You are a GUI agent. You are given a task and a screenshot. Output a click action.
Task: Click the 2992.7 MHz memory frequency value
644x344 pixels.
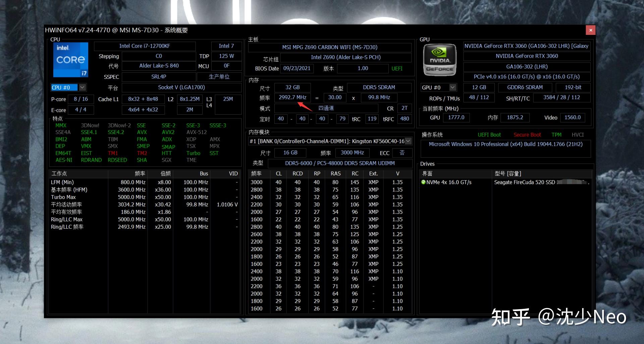292,97
